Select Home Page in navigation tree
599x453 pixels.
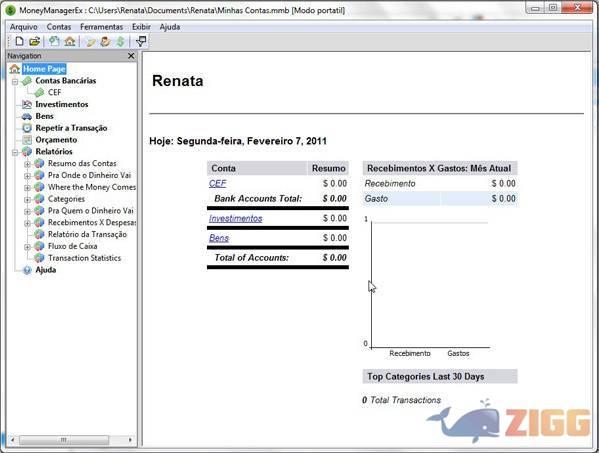point(44,69)
